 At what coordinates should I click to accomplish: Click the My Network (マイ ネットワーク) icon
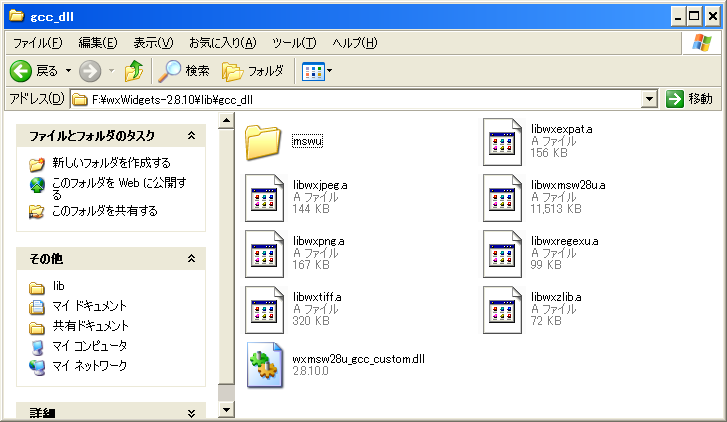[x=37, y=367]
